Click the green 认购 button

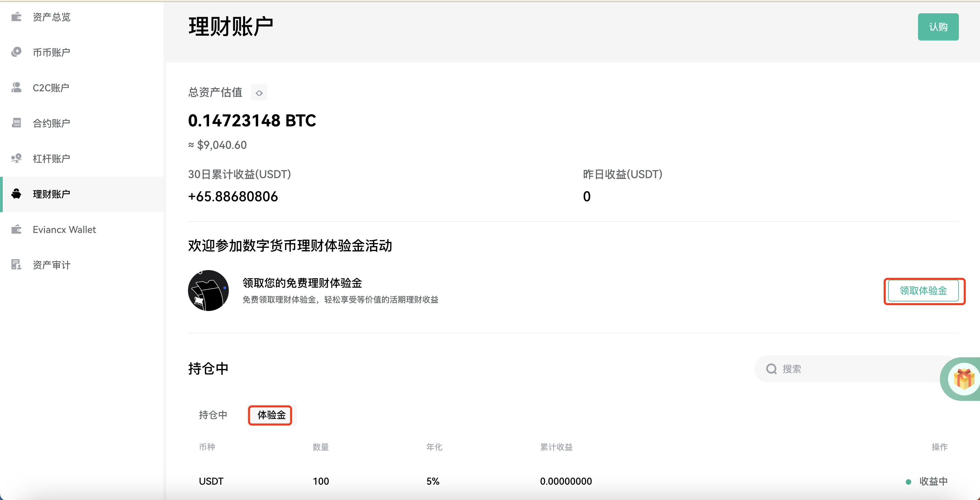coord(938,27)
